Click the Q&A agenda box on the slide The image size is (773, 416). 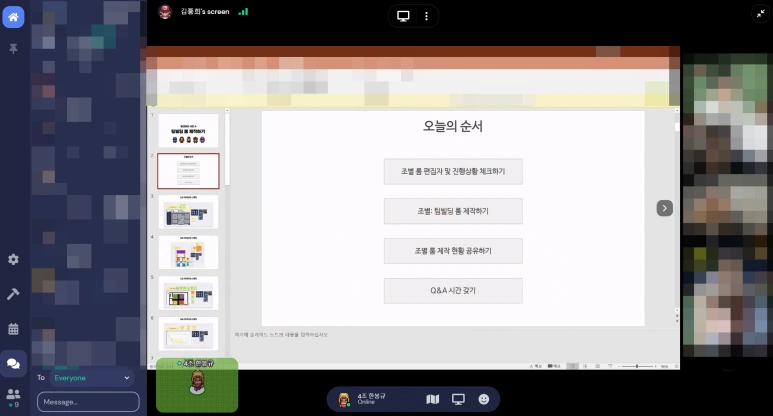pos(453,291)
